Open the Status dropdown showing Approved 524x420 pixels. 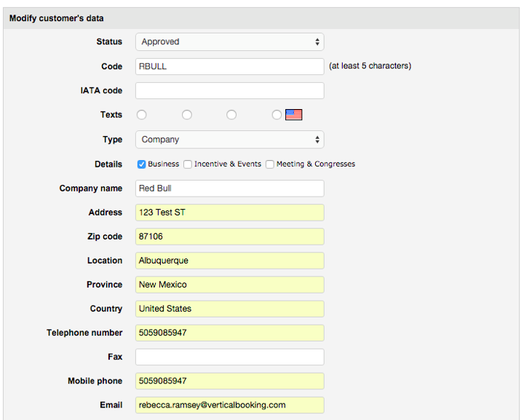229,41
